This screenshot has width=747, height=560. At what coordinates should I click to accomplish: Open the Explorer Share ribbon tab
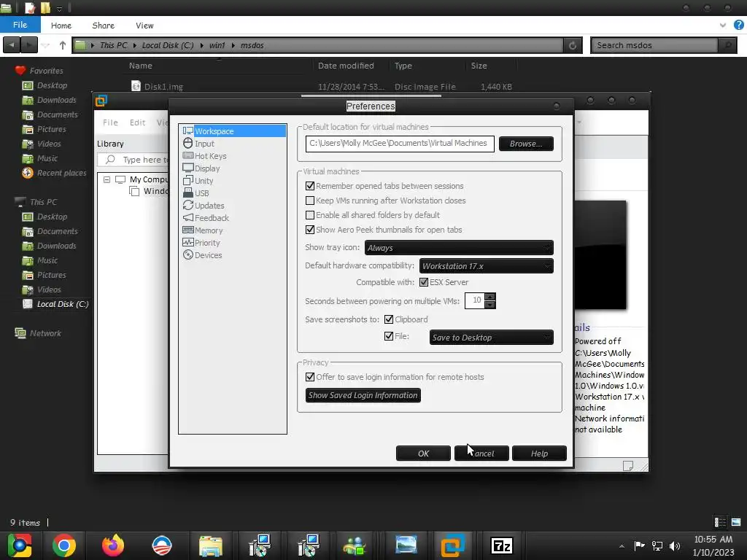tap(104, 26)
